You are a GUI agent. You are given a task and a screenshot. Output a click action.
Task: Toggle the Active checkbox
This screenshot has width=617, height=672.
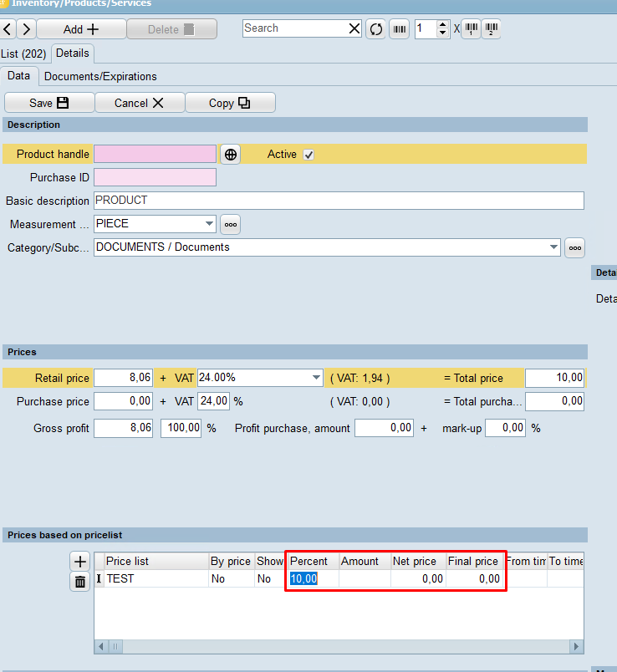[308, 155]
